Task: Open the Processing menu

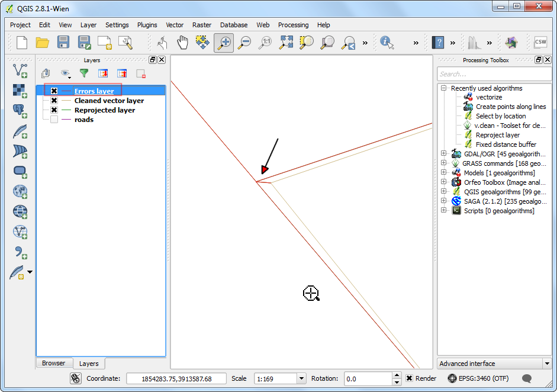Action: pyautogui.click(x=293, y=25)
